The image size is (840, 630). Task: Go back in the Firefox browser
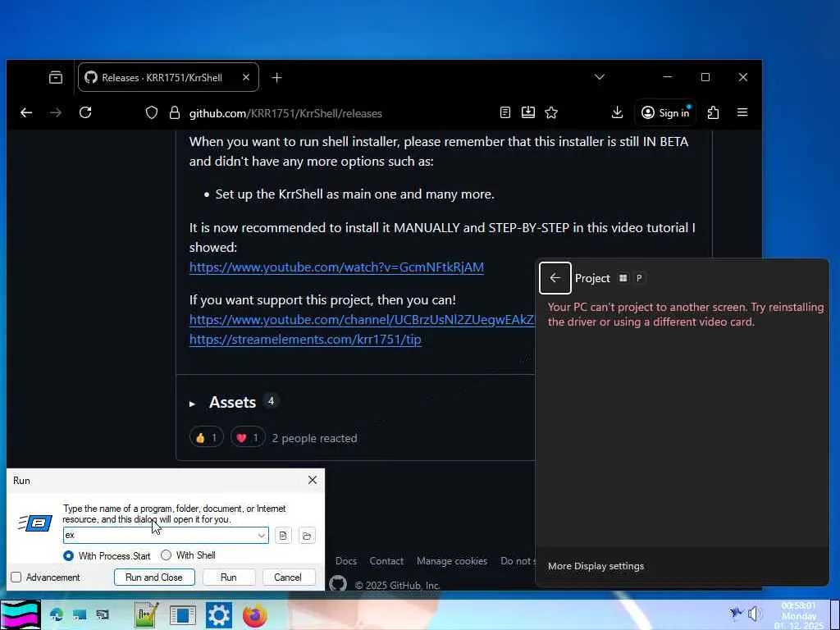pyautogui.click(x=26, y=112)
